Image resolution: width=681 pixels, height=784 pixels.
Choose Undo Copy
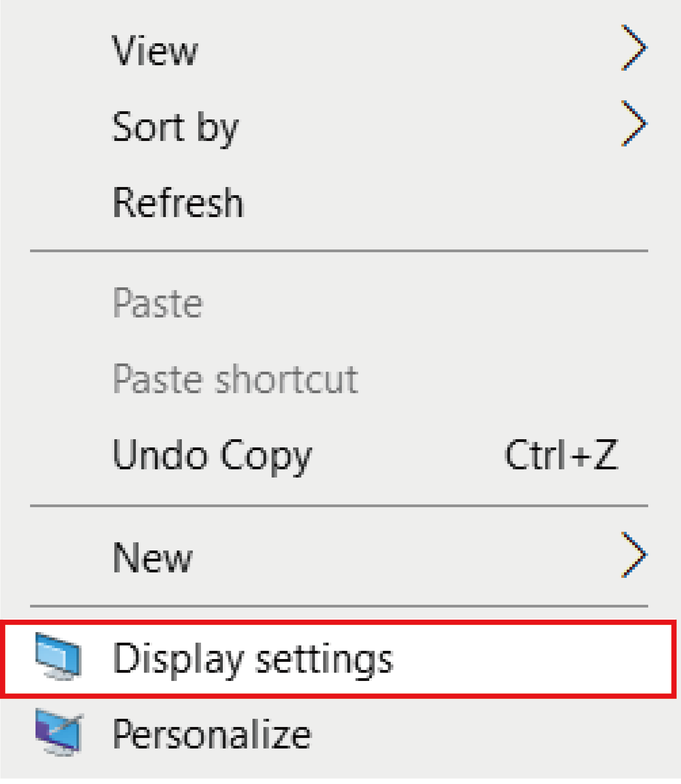click(x=212, y=455)
